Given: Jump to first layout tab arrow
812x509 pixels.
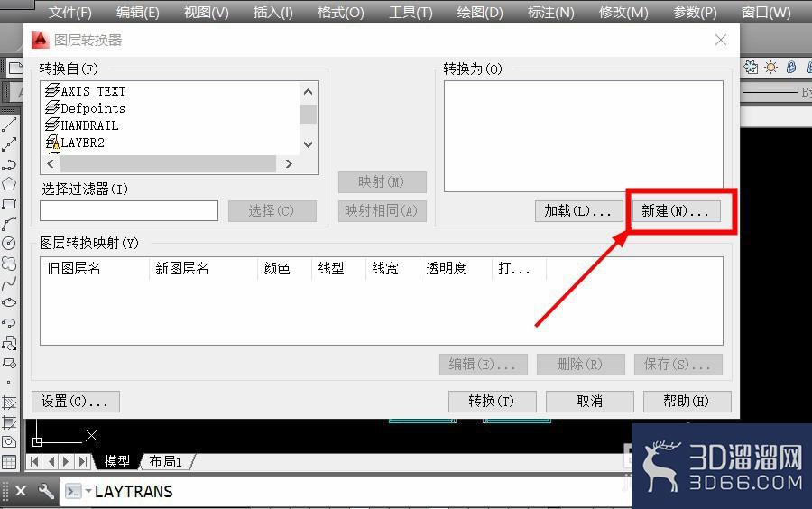Looking at the screenshot, I should 34,461.
